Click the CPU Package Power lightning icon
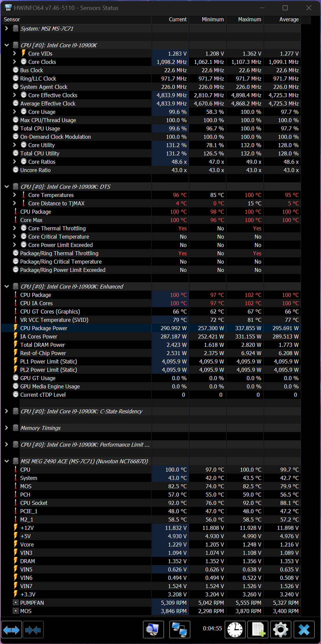 coord(16,328)
